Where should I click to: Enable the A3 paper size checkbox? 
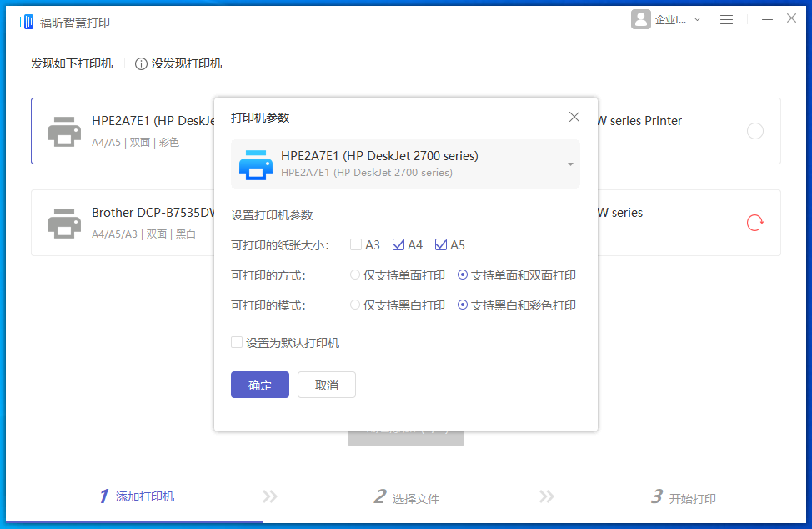coord(355,244)
